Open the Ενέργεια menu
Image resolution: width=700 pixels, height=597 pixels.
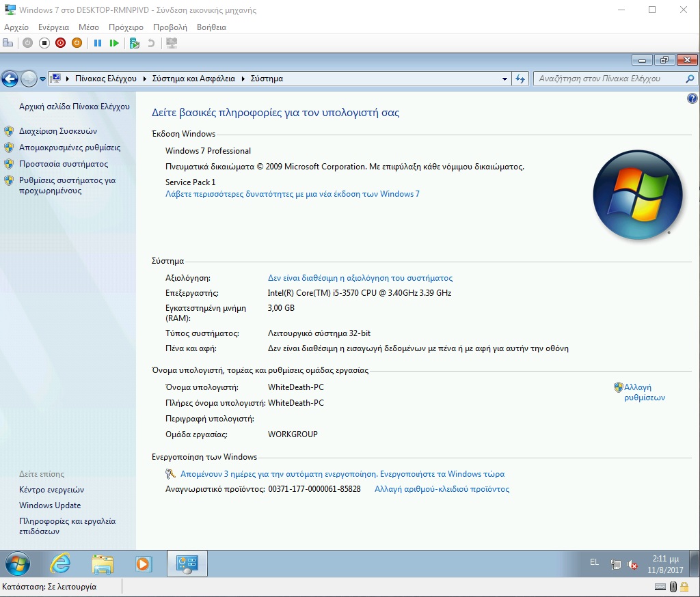pos(53,27)
